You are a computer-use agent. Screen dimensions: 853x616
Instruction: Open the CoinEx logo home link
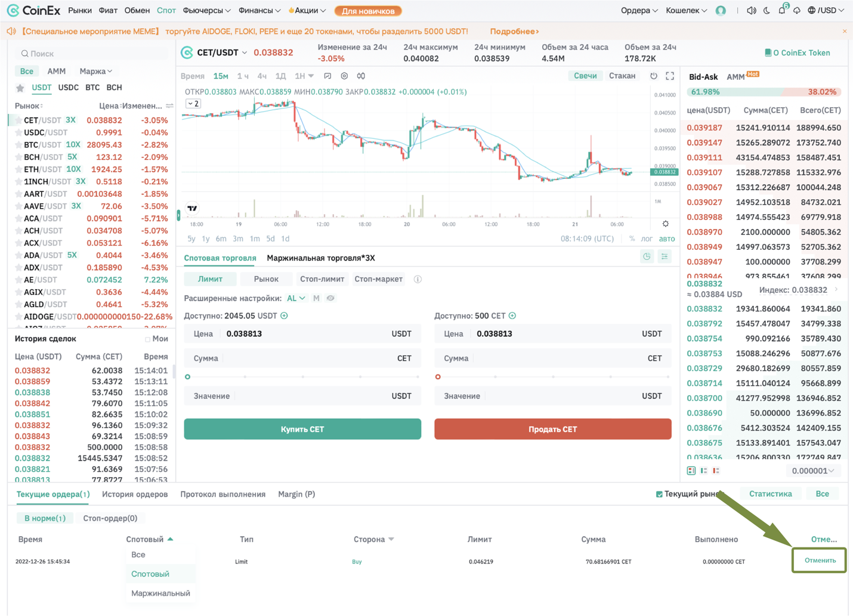pyautogui.click(x=33, y=10)
